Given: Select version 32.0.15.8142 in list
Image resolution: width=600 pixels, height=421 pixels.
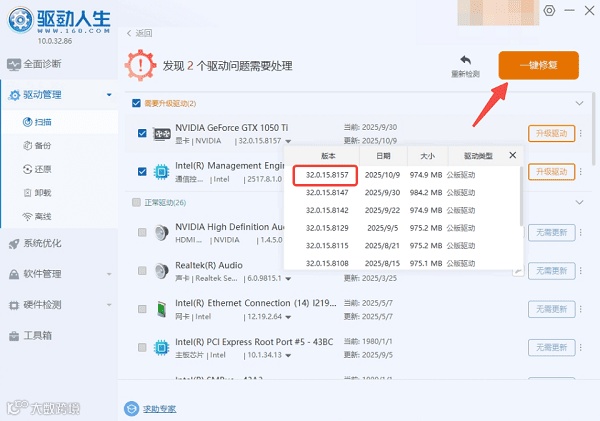Looking at the screenshot, I should click(x=327, y=210).
